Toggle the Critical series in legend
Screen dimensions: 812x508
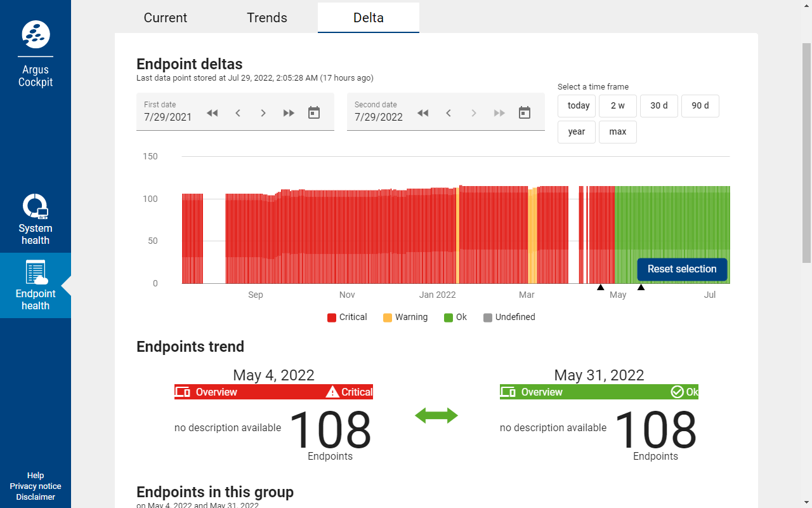347,317
